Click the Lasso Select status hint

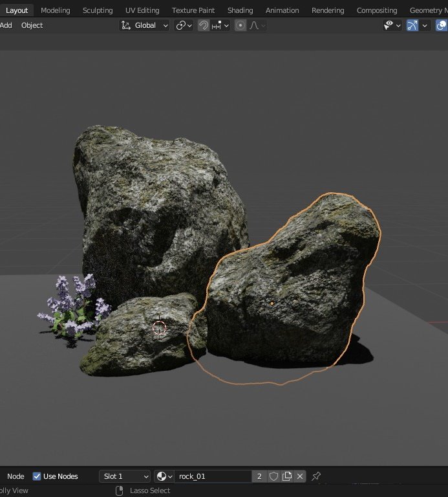150,491
